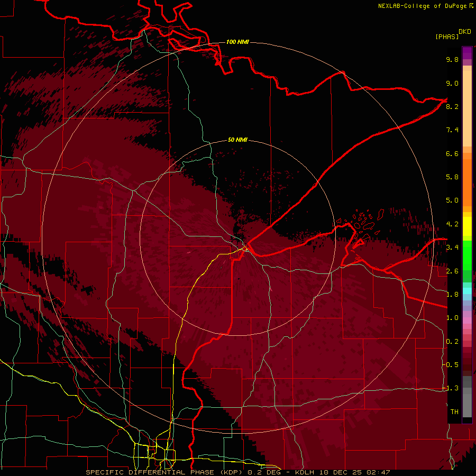Click the 4.2 value on the scale
The image size is (476, 476).
[452, 224]
